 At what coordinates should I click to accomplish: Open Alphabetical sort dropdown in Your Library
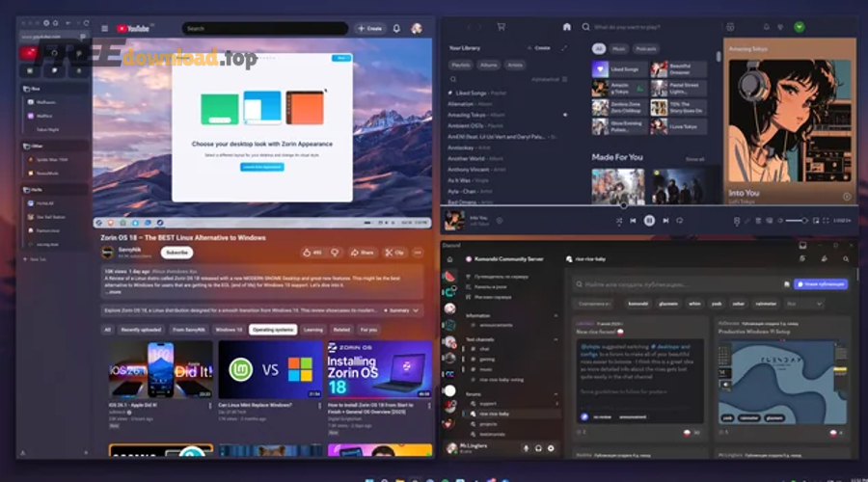click(x=547, y=79)
